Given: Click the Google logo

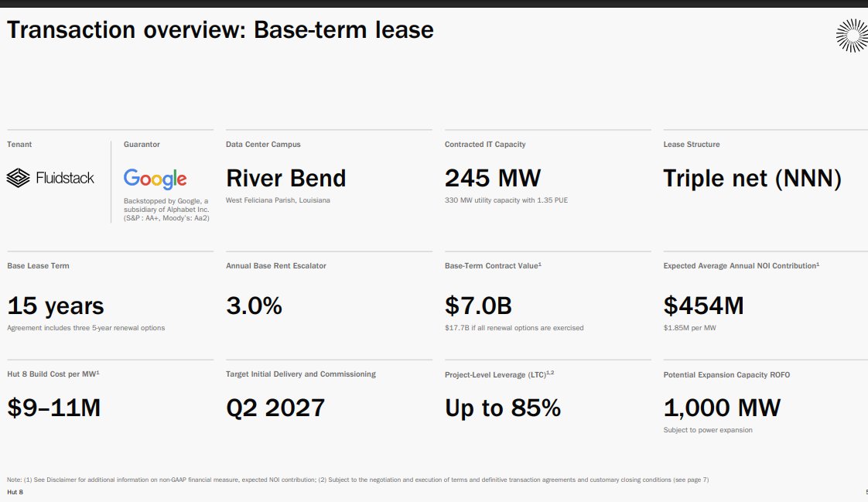Looking at the screenshot, I should 155,179.
